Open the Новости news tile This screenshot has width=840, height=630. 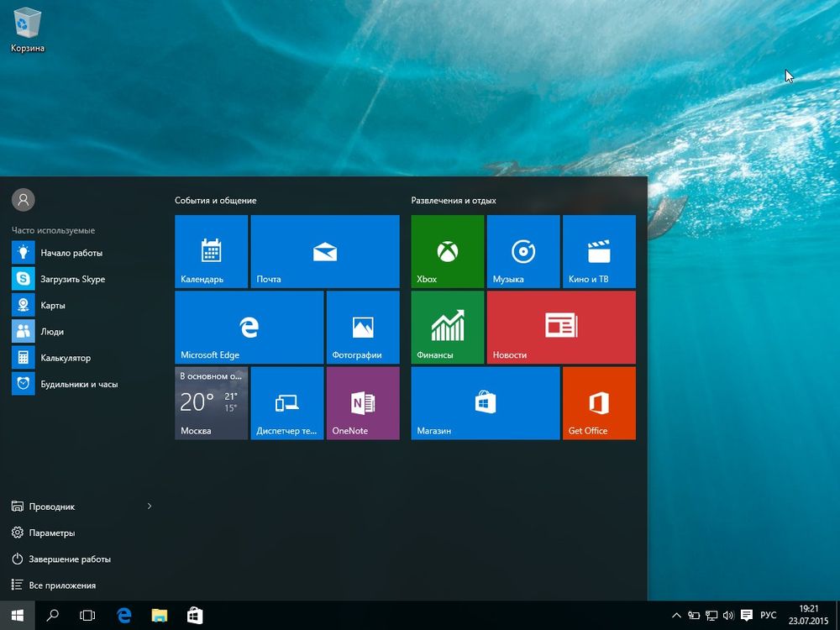click(561, 327)
